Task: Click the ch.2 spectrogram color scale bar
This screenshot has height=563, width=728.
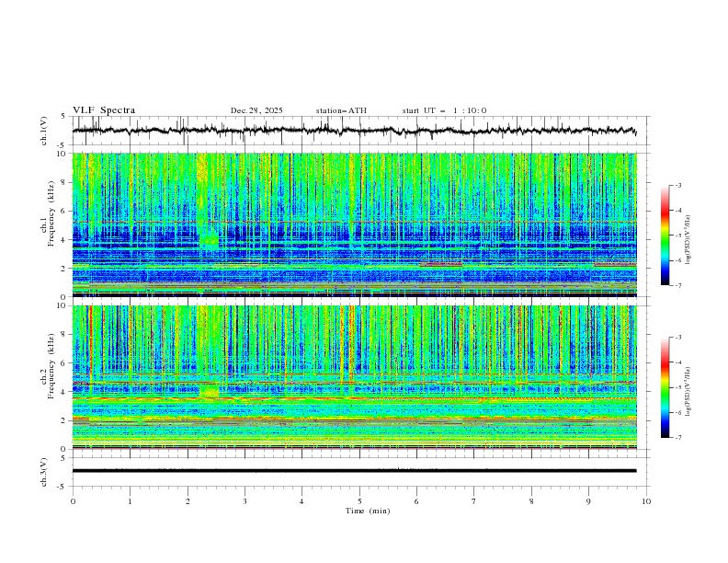Action: (665, 387)
